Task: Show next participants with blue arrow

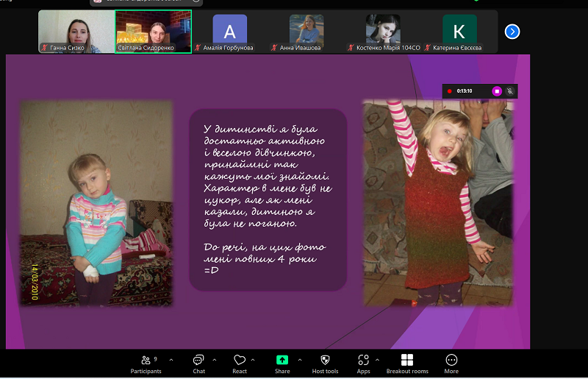Action: pos(512,32)
